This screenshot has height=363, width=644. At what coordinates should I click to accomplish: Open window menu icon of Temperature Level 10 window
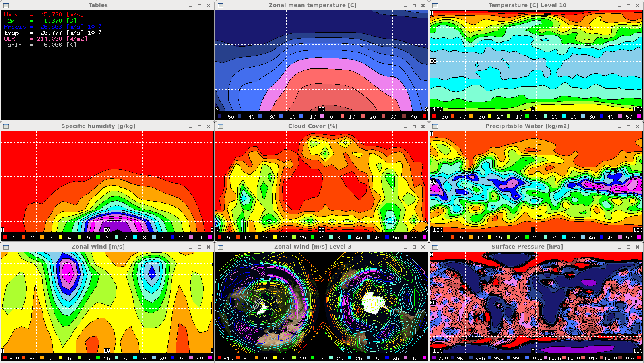[x=435, y=6]
